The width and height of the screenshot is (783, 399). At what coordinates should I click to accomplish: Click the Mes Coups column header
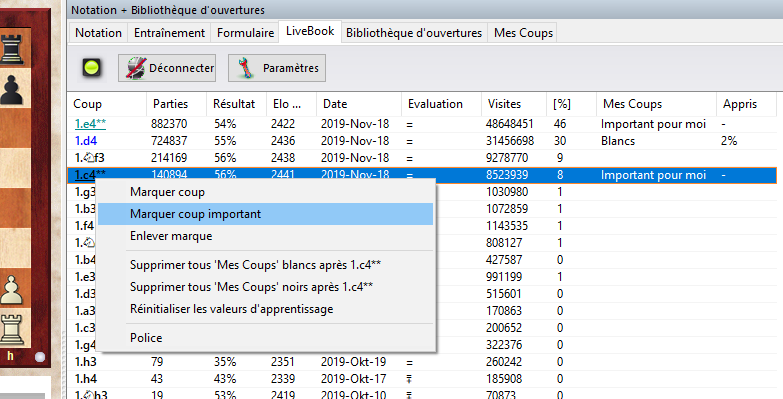(x=656, y=104)
